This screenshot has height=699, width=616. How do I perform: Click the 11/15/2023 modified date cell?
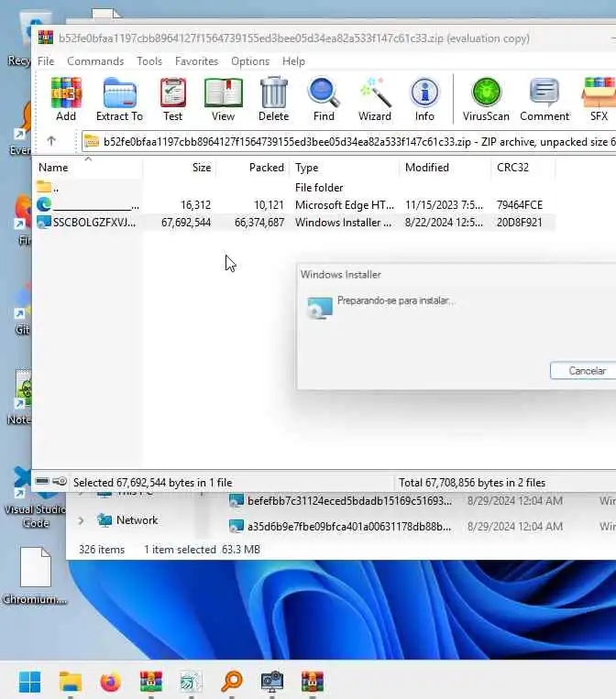coord(444,204)
